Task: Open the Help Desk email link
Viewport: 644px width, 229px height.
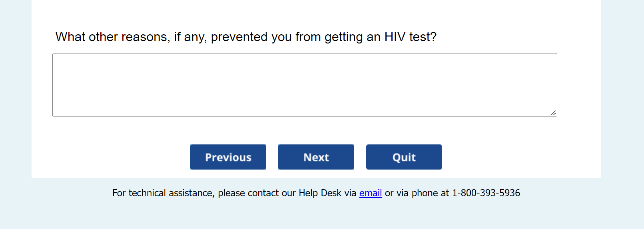Action: [x=370, y=193]
